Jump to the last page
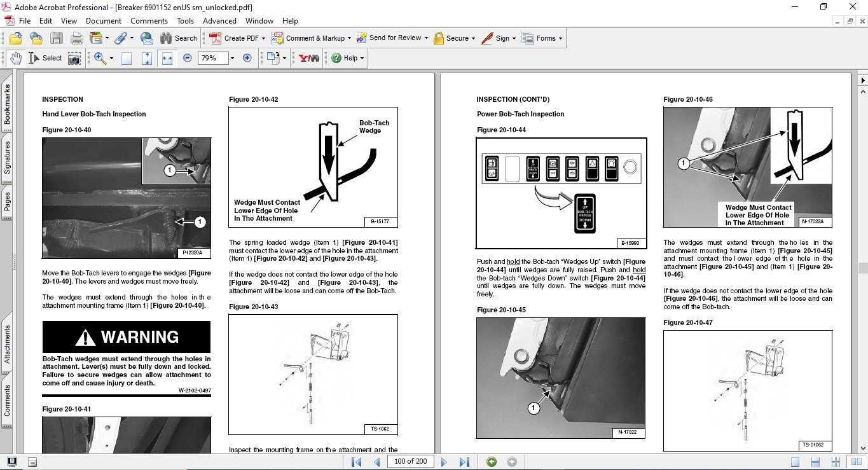 click(464, 462)
